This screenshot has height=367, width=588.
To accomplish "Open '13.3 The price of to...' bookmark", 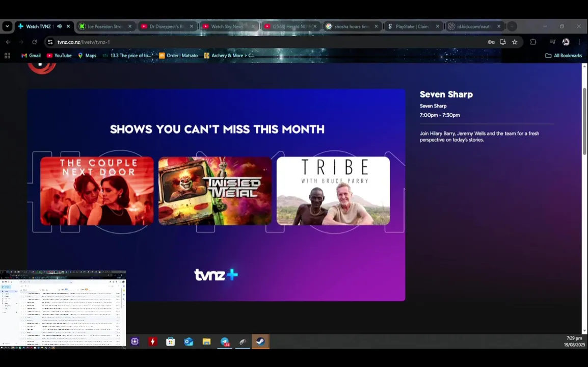I will pos(127,56).
